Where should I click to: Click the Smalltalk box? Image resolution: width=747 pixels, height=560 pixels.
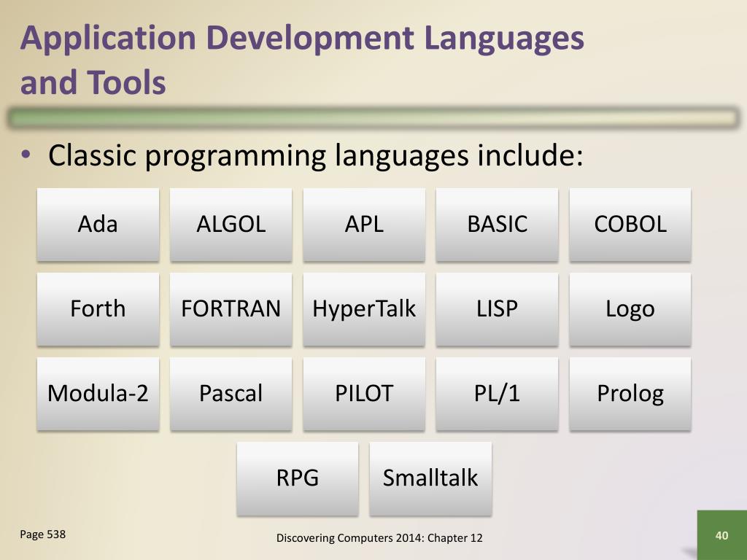click(x=430, y=478)
